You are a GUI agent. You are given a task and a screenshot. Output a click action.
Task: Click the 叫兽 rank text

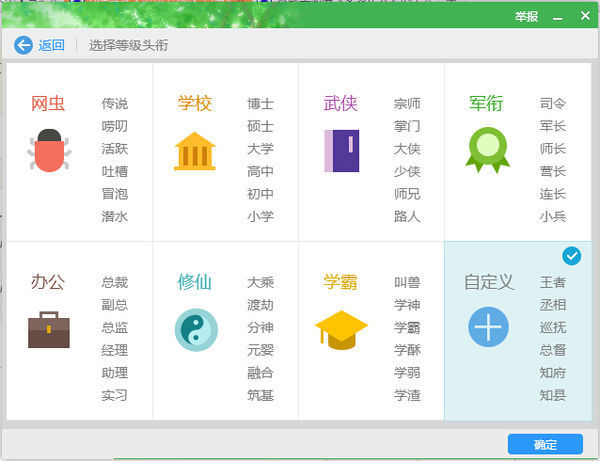click(x=407, y=282)
